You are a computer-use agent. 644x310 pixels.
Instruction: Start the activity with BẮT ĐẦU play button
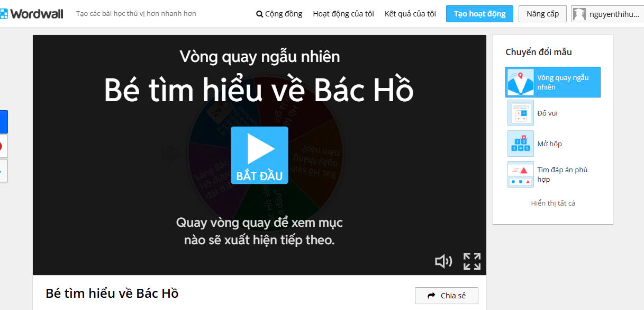point(259,155)
